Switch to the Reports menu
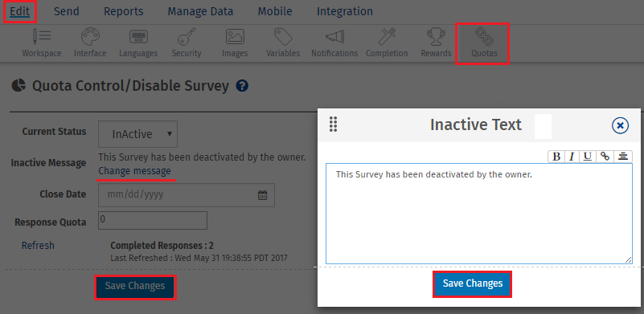644x314 pixels. point(124,11)
